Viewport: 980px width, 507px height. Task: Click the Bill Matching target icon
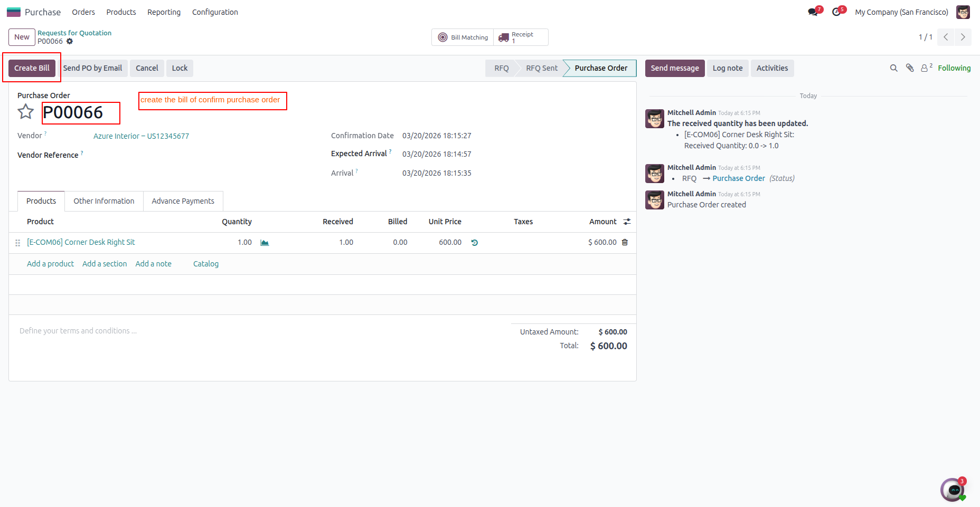pos(443,37)
